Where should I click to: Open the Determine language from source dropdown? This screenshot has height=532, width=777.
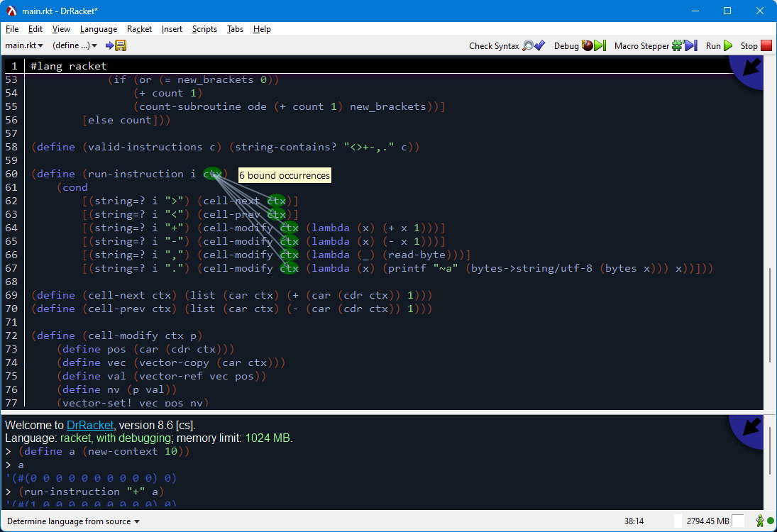tap(73, 521)
